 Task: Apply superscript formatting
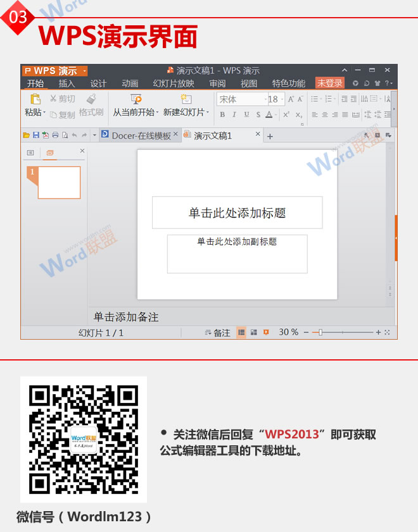coord(286,114)
